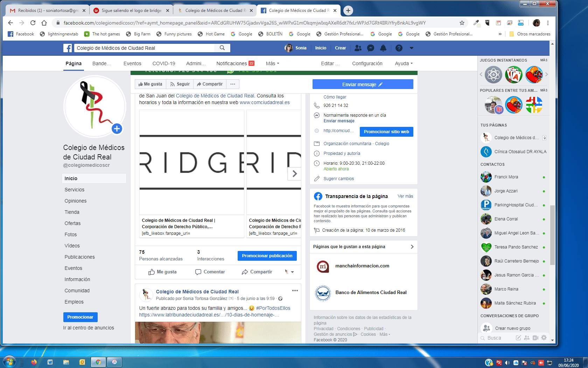Click Chrome bookmark star icon
This screenshot has height=368, width=588.
[462, 23]
